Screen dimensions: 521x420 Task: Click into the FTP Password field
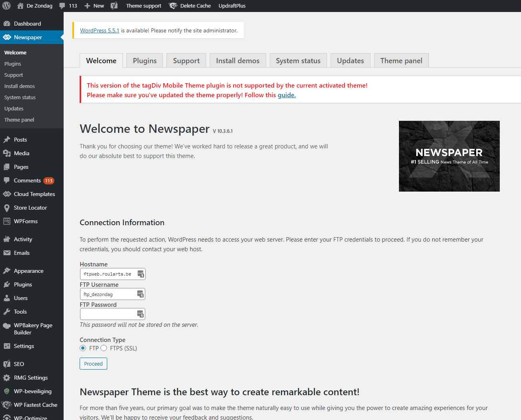[112, 314]
